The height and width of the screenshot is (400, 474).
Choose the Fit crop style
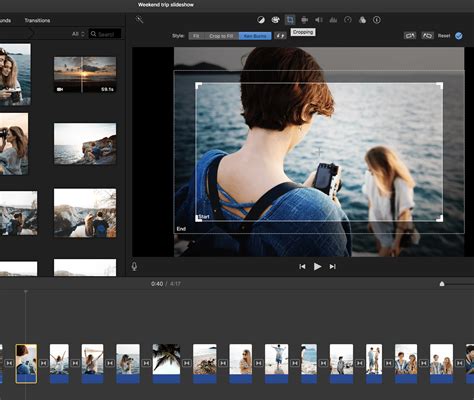click(196, 36)
